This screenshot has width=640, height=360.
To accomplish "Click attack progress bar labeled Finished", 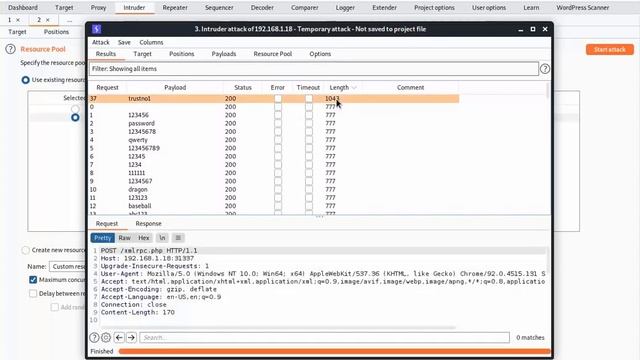I will coord(334,351).
